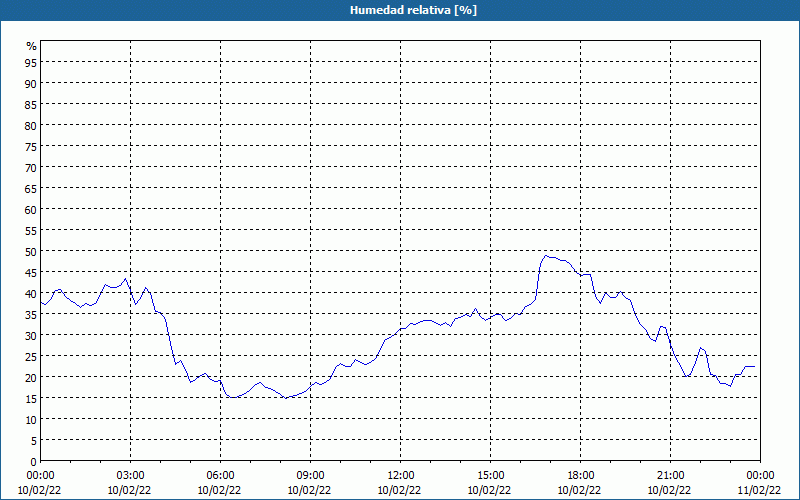Select the 90 label on the humidity axis
Screen dimensions: 800x500
(x=31, y=83)
